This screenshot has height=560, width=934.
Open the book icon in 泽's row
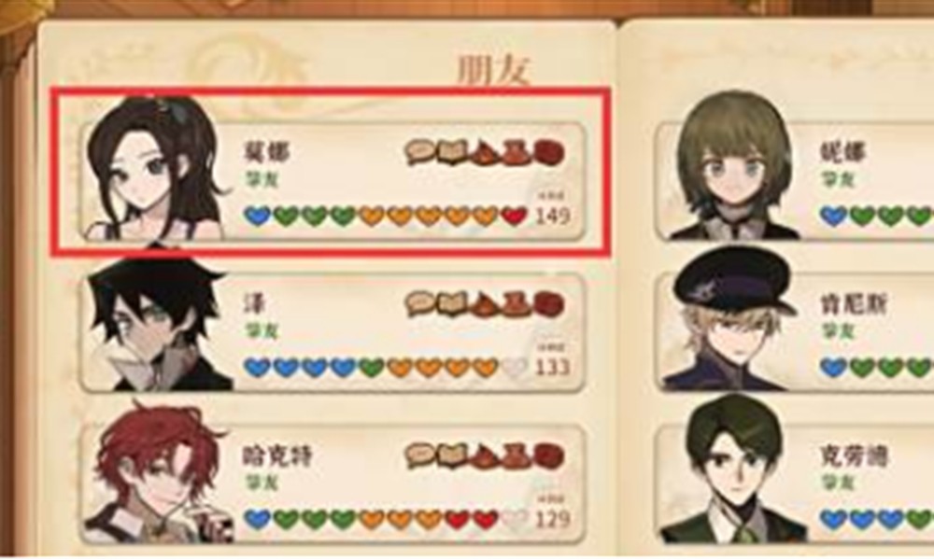point(453,304)
